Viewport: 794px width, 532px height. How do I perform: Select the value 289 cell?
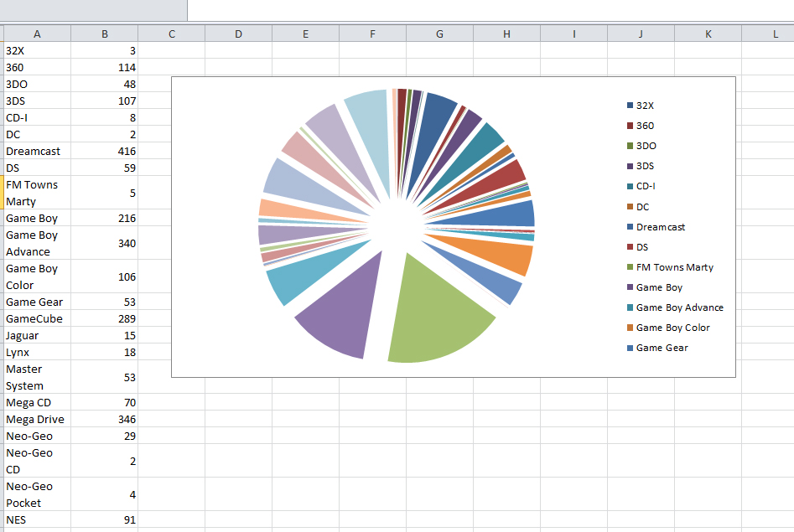tap(104, 318)
